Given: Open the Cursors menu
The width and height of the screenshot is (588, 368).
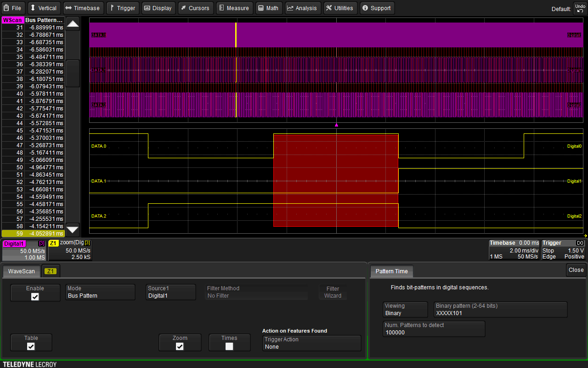Looking at the screenshot, I should (195, 8).
